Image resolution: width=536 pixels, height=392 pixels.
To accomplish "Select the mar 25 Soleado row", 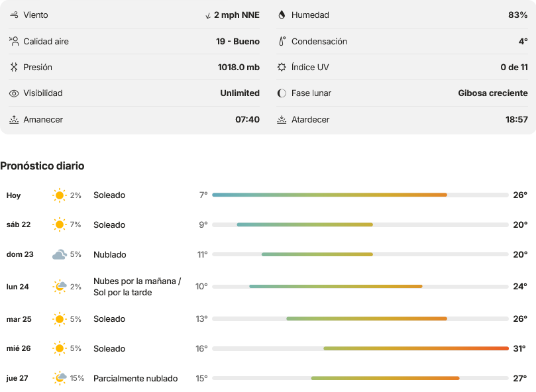I will point(267,319).
